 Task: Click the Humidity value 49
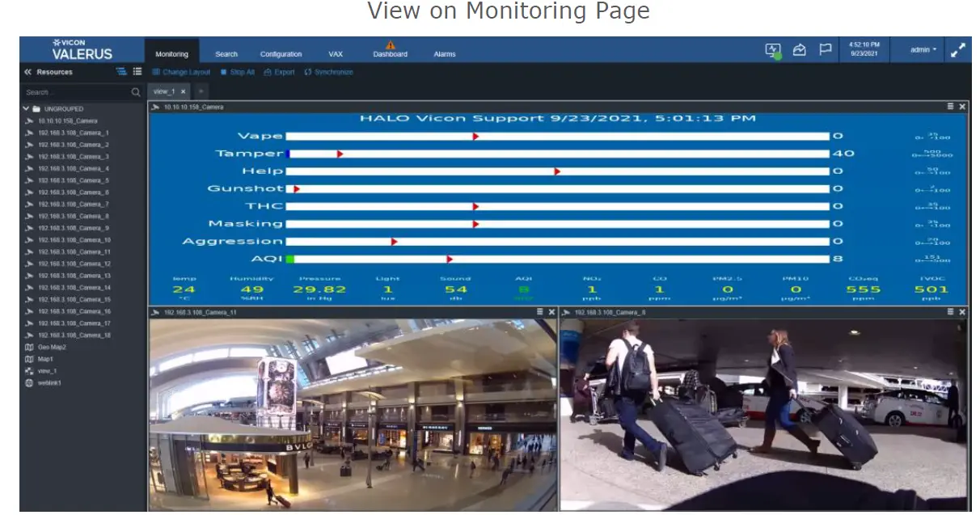253,289
